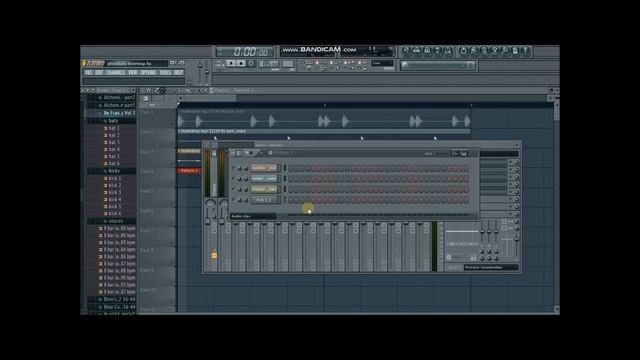
Task: Click the second (blue) channel button
Action: click(x=264, y=179)
